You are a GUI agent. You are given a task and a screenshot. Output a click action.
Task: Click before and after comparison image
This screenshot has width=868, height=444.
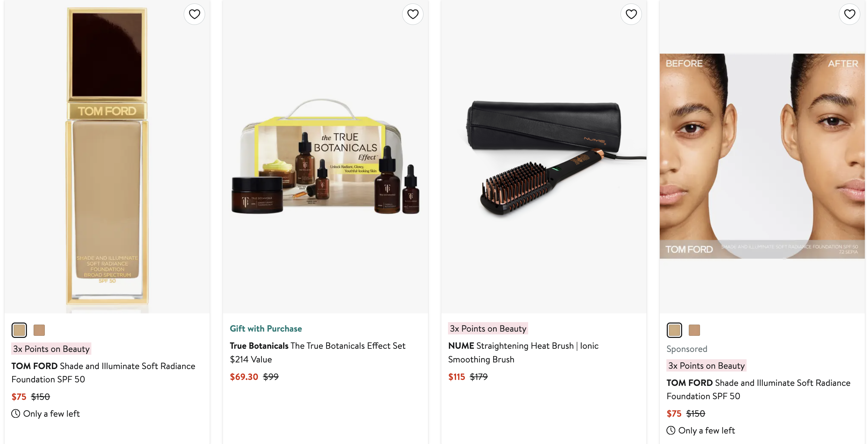(762, 156)
